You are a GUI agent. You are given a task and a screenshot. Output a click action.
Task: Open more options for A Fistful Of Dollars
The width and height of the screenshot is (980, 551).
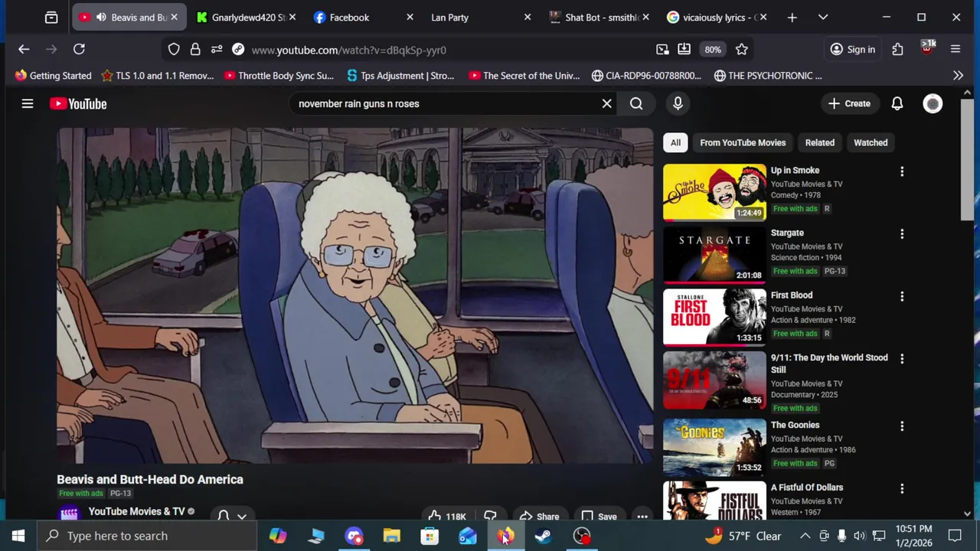click(902, 488)
